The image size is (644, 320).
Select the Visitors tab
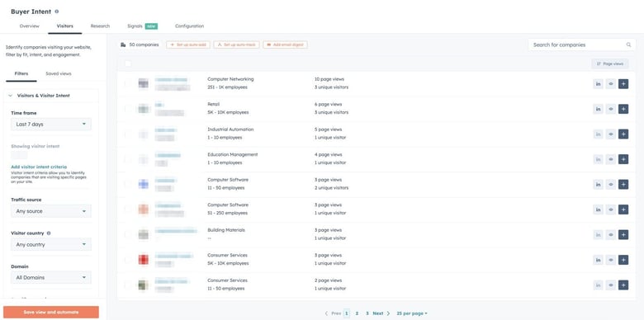click(x=65, y=26)
